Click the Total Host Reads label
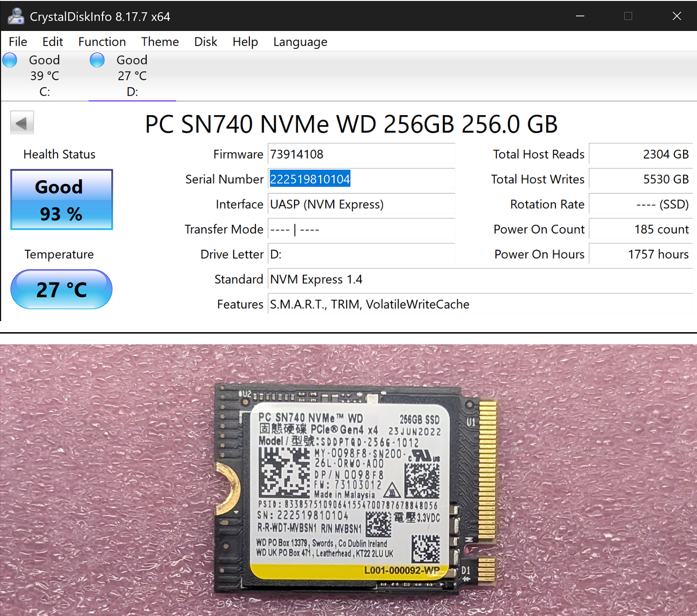 pos(539,154)
